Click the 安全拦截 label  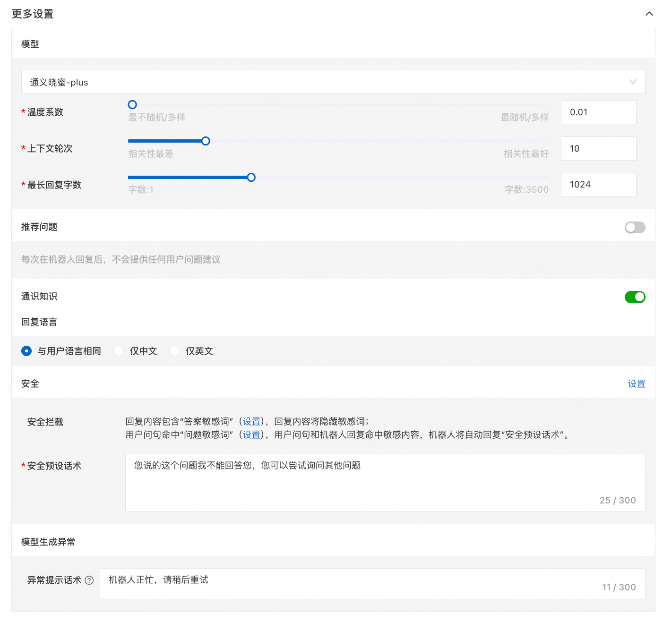(45, 422)
